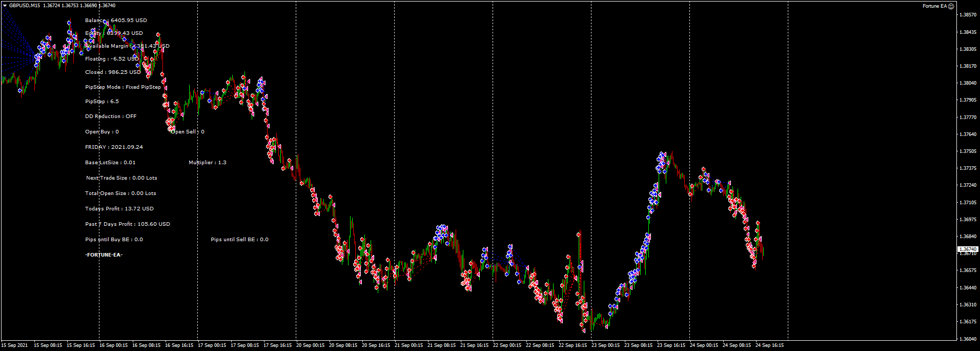Click the Base LotSize : 0.01 label
The width and height of the screenshot is (980, 351).
click(110, 163)
